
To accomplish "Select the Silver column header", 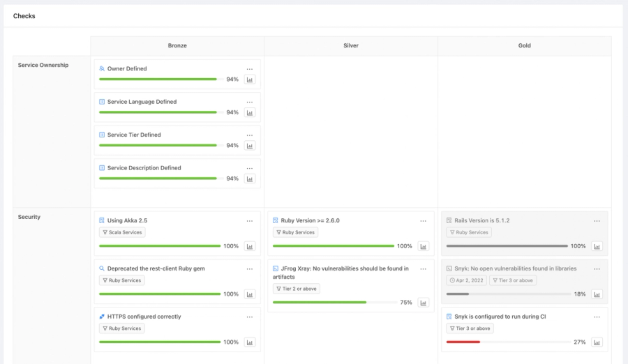I will tap(351, 45).
